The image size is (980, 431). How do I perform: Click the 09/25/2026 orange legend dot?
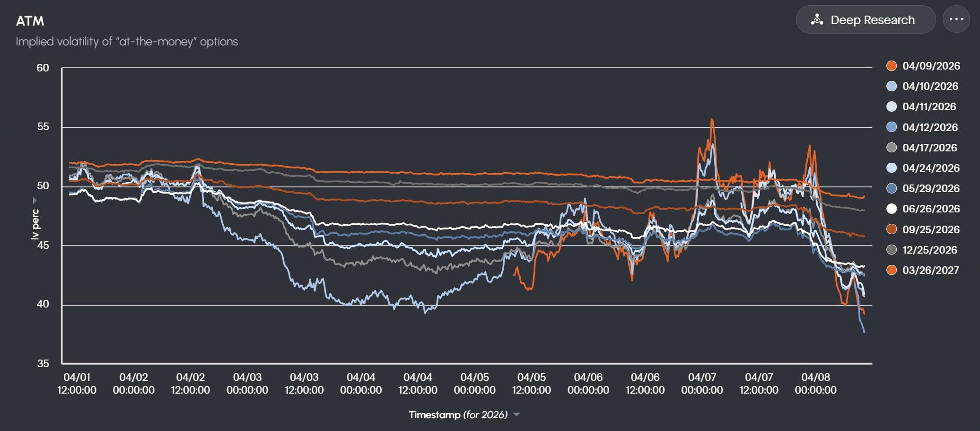[892, 229]
